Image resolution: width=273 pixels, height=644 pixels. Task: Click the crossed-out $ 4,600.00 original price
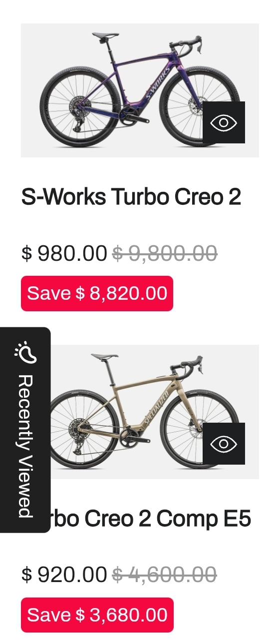tap(164, 575)
